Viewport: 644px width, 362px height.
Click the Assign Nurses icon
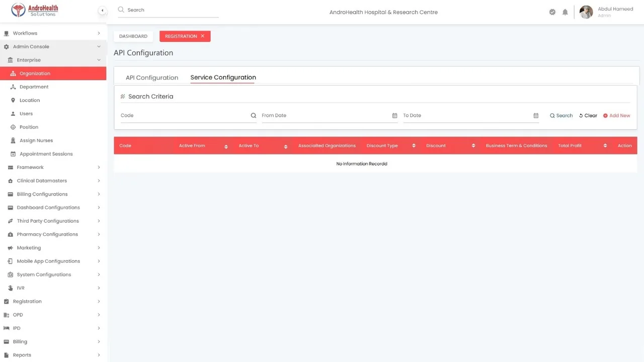click(x=13, y=140)
